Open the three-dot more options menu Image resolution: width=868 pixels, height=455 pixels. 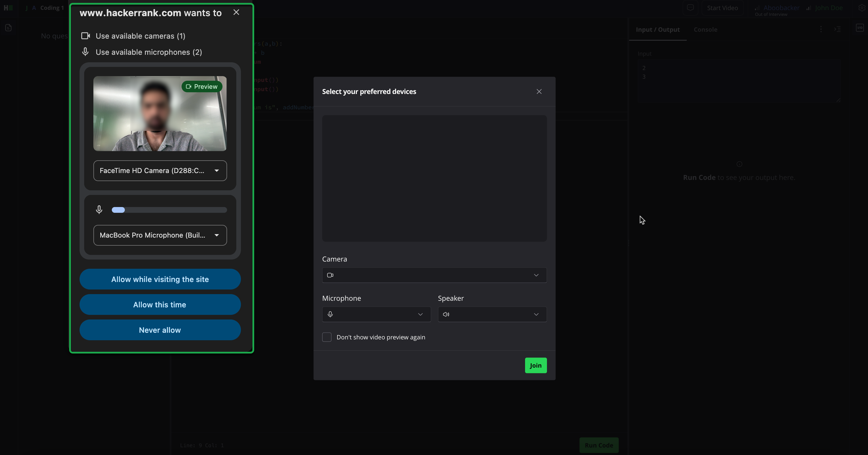tap(821, 30)
